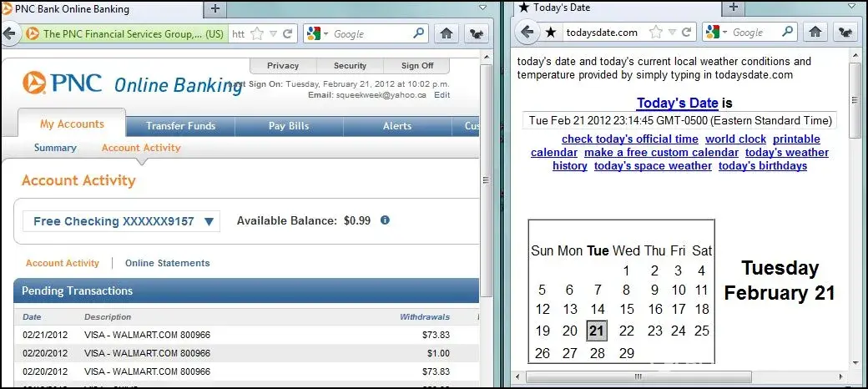868x389 pixels.
Task: Click the bookmark star in the PNC address bar
Action: pyautogui.click(x=257, y=33)
